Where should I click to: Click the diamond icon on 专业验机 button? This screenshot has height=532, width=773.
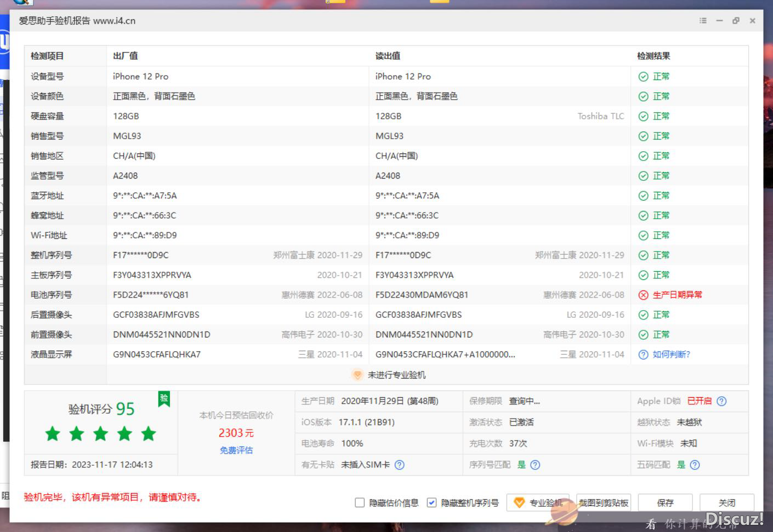pyautogui.click(x=519, y=502)
